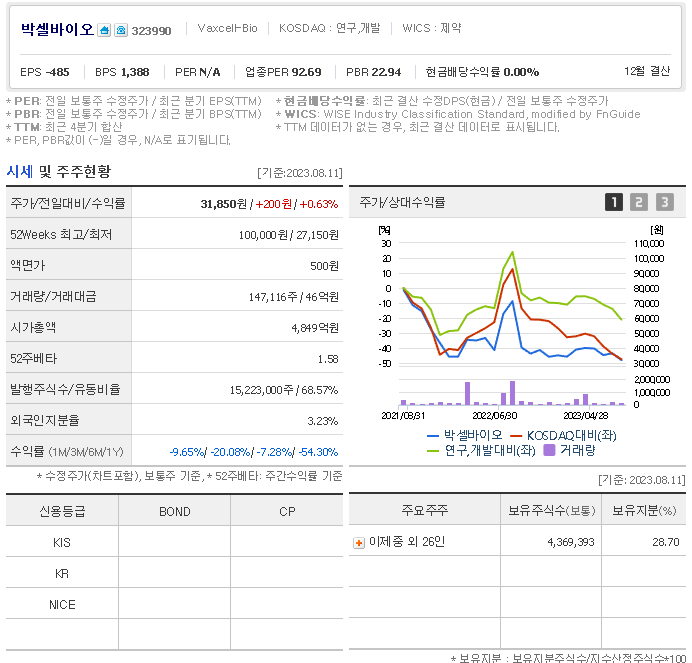
Task: Select 147,116주 / 46억원 volume cell
Action: coord(293,297)
